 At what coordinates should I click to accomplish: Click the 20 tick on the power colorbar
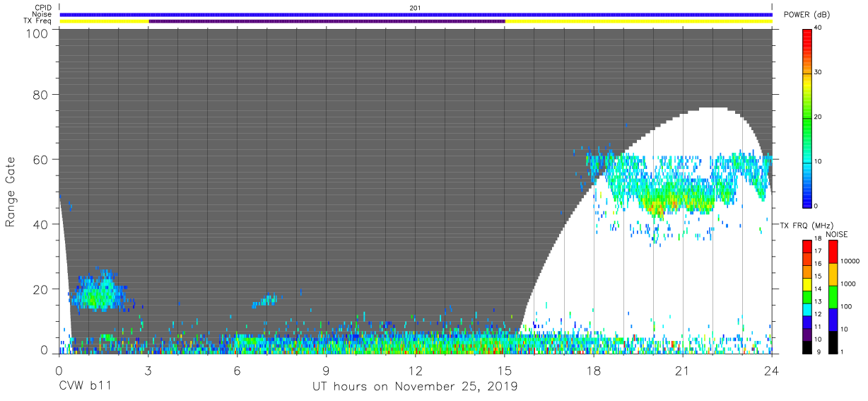tap(818, 117)
